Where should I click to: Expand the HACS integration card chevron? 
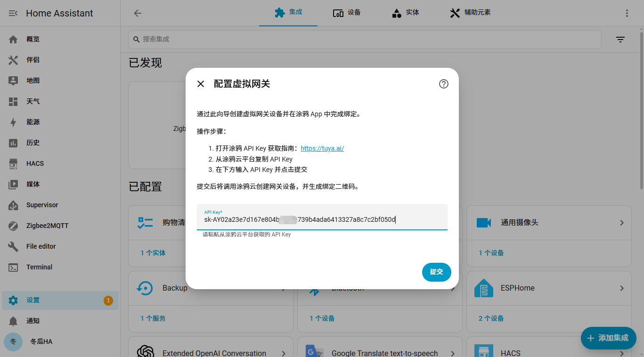pos(622,353)
